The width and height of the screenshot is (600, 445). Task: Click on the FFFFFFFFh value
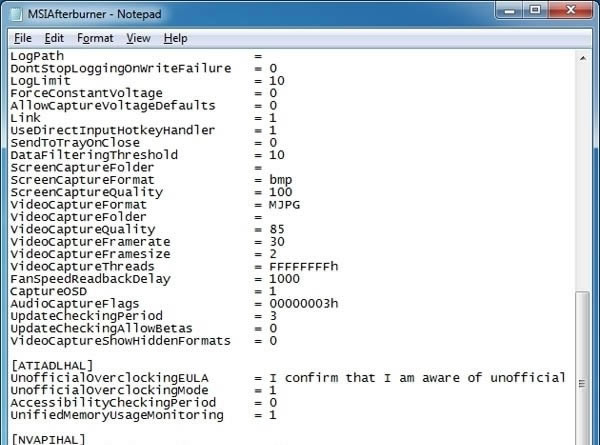click(x=303, y=266)
